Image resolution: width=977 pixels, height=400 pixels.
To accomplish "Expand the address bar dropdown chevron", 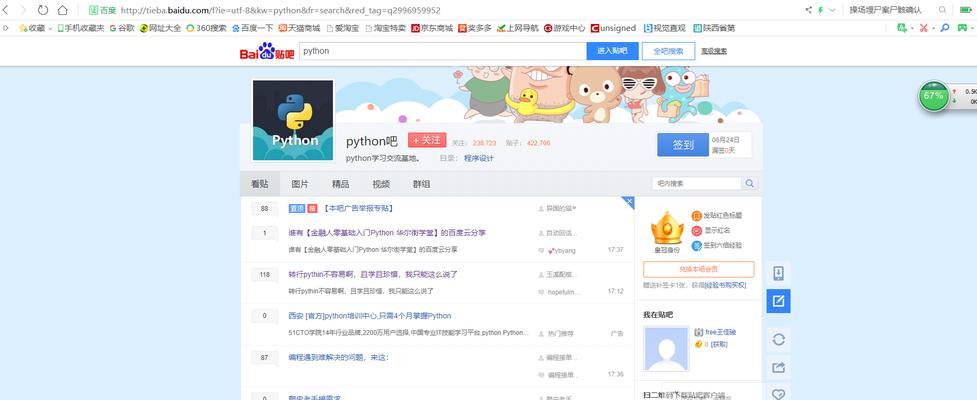I will click(x=832, y=10).
